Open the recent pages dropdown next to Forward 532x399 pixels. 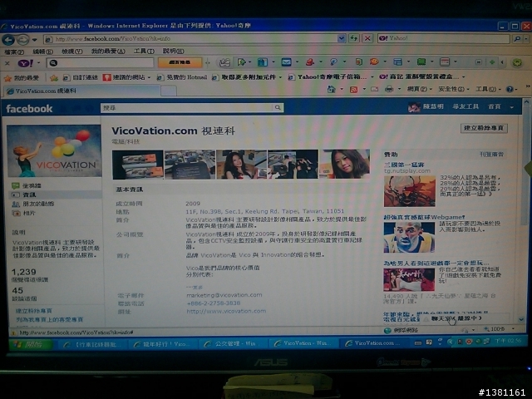click(x=34, y=40)
